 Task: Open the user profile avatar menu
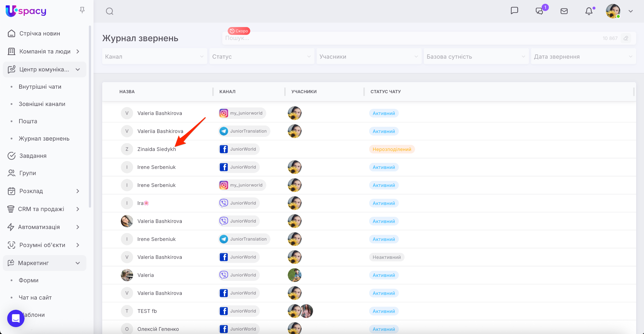[x=613, y=11]
